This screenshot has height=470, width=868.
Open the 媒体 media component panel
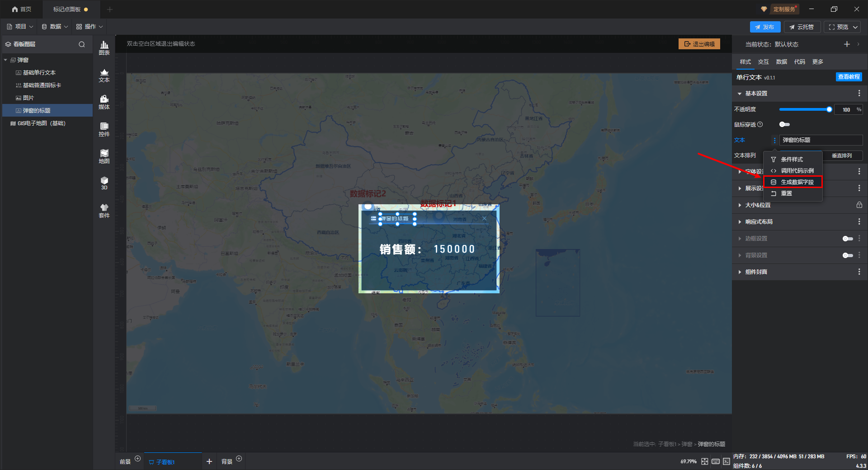pos(104,102)
